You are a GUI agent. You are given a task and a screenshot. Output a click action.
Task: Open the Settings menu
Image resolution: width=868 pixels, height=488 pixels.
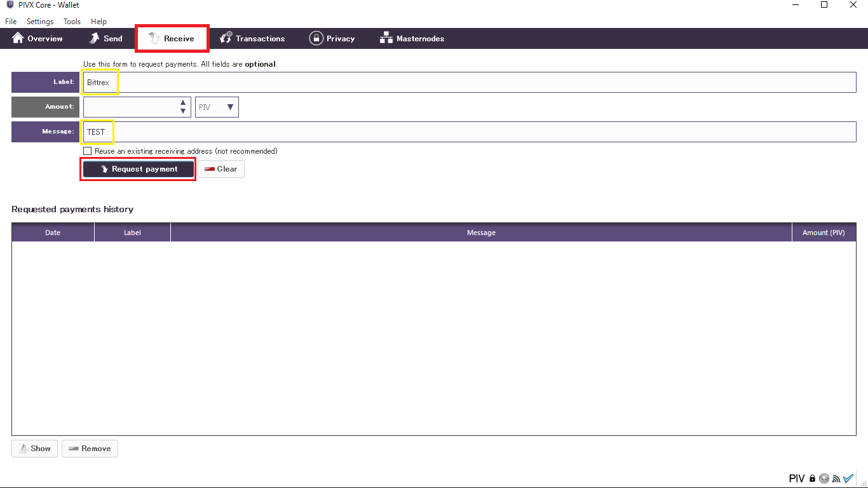click(x=40, y=22)
